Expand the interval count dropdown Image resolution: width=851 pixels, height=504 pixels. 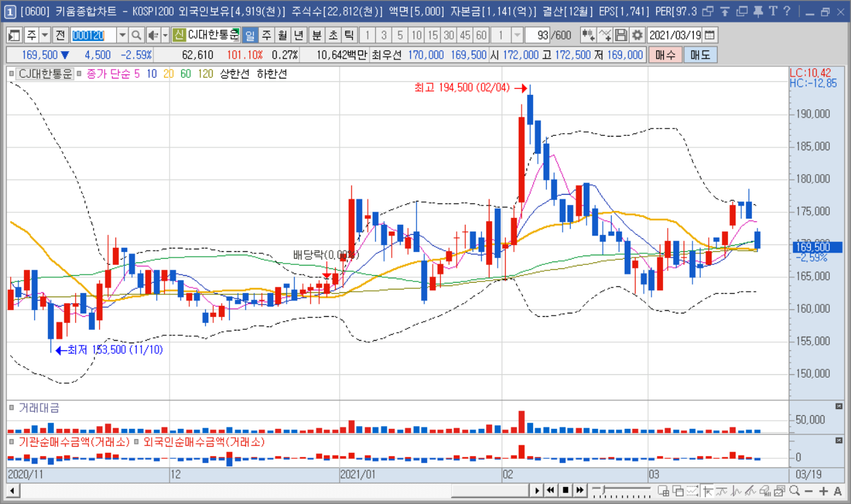pyautogui.click(x=517, y=36)
